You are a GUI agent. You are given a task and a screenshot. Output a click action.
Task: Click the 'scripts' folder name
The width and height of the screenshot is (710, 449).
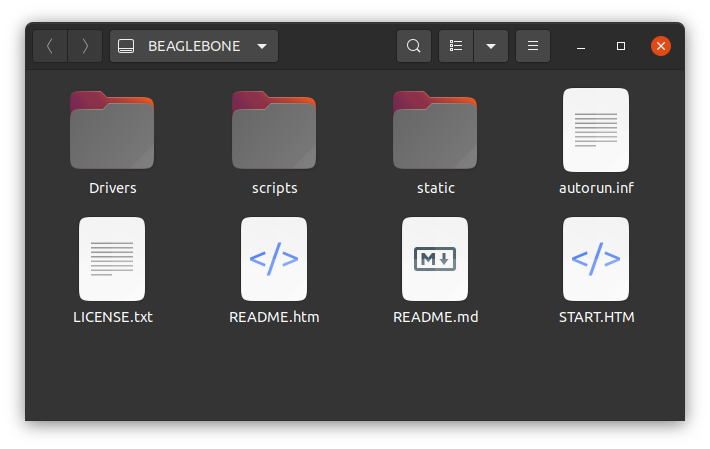tap(274, 188)
